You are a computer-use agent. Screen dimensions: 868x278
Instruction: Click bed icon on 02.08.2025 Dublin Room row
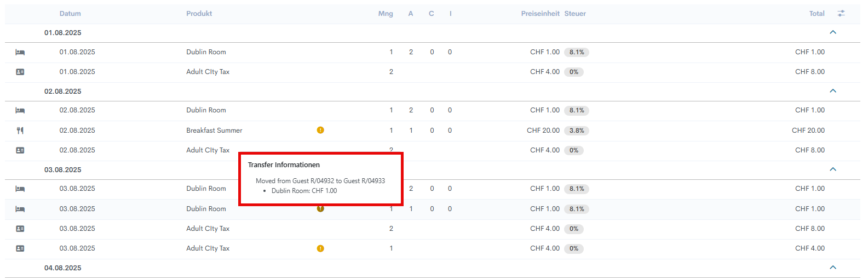[x=20, y=110]
